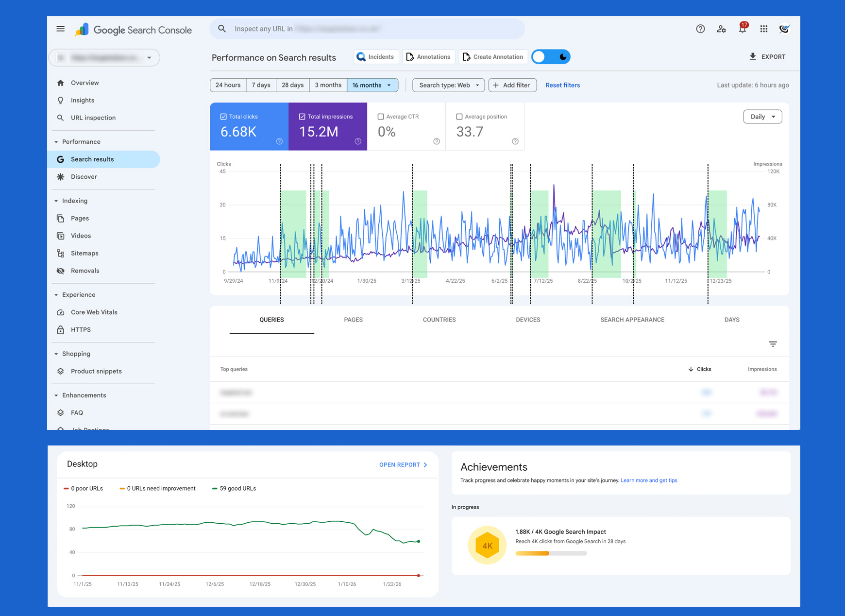The image size is (845, 616).
Task: Open the Daily granularity dropdown
Action: point(762,117)
